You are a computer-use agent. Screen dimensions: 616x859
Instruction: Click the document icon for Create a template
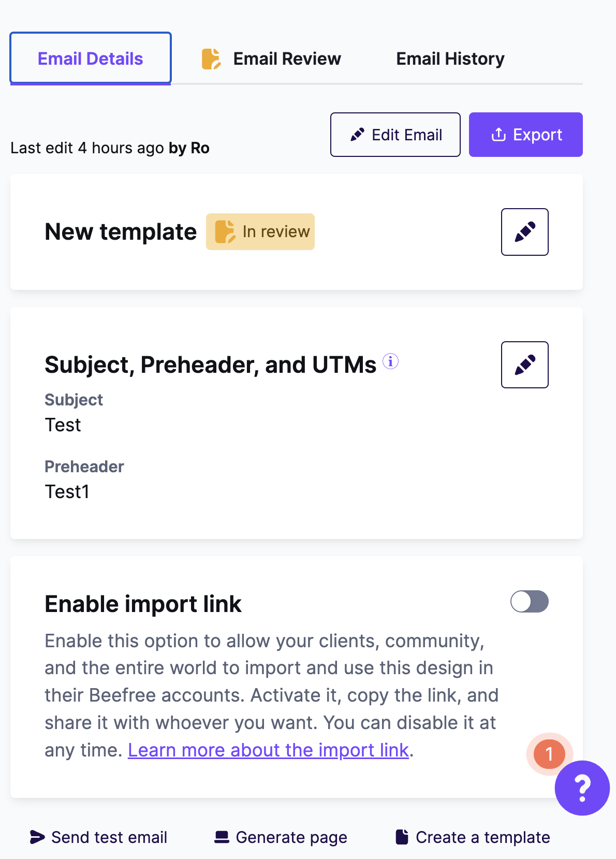tap(402, 837)
